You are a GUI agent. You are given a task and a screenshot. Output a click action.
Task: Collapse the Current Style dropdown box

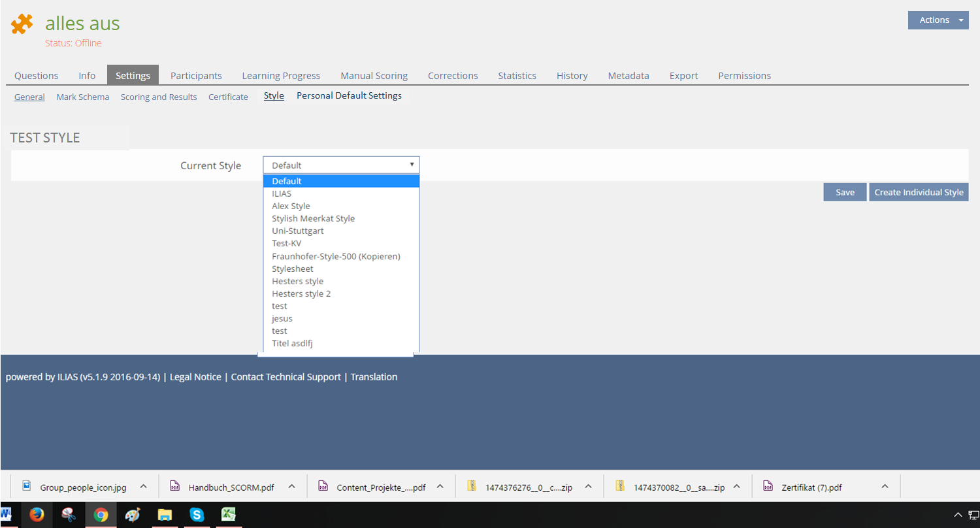[340, 165]
